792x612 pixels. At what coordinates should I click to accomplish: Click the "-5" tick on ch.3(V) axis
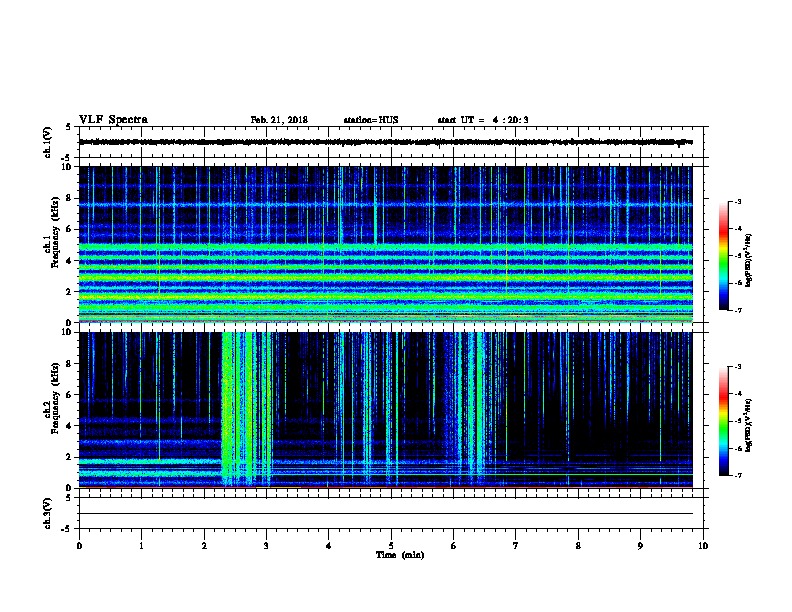pos(67,529)
